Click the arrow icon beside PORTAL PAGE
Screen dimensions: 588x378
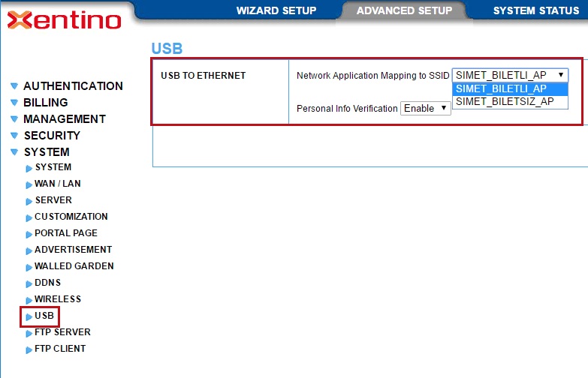[x=29, y=234]
